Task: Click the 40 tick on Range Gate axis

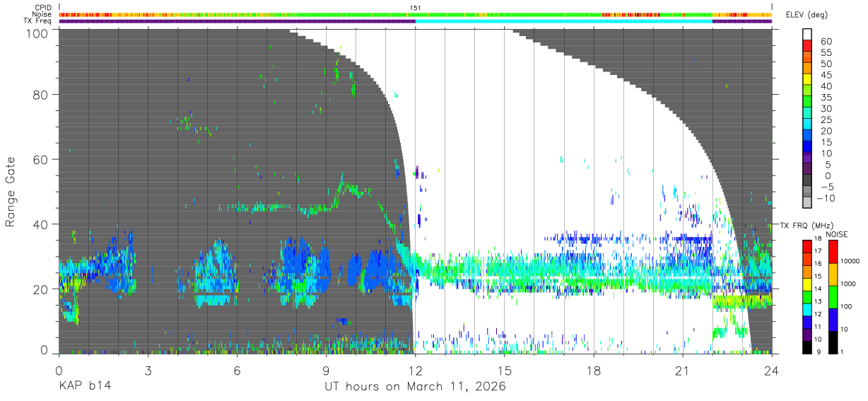Action: pyautogui.click(x=40, y=224)
